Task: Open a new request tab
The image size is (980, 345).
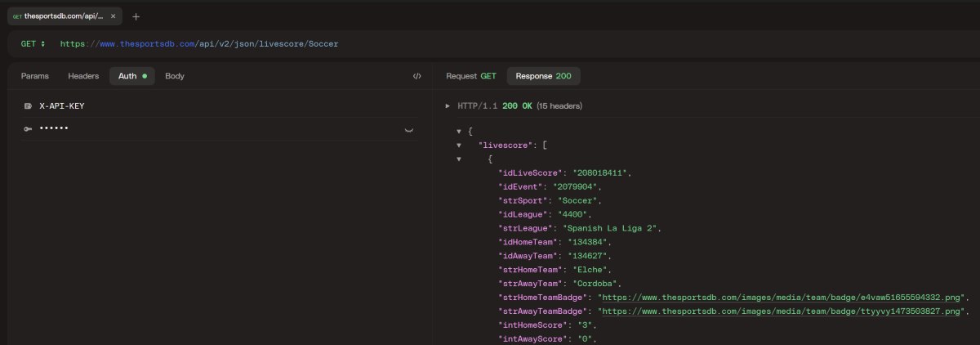Action: point(136,16)
